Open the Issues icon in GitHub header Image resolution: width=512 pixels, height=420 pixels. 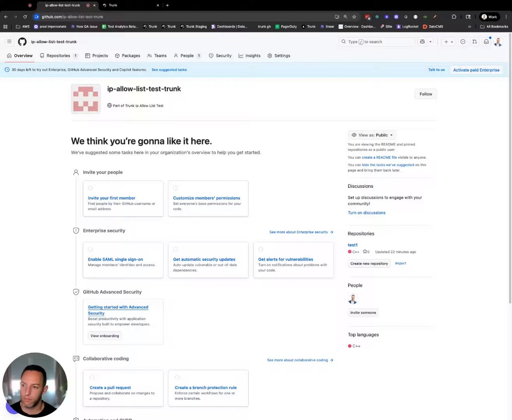(463, 42)
